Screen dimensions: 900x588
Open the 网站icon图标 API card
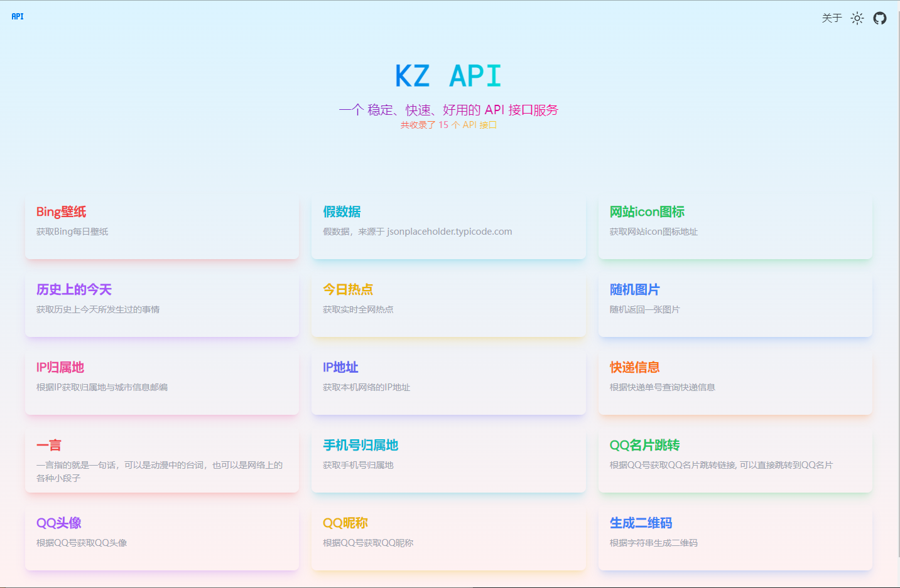tap(735, 227)
